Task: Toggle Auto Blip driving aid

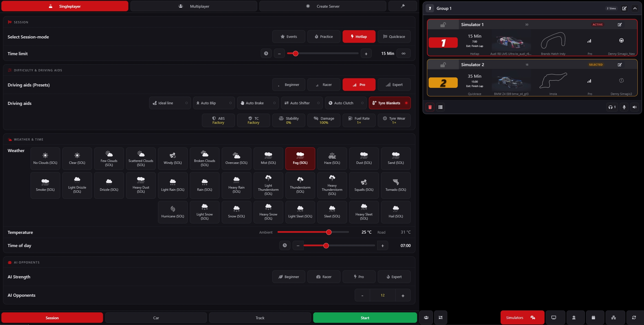Action: pos(214,103)
